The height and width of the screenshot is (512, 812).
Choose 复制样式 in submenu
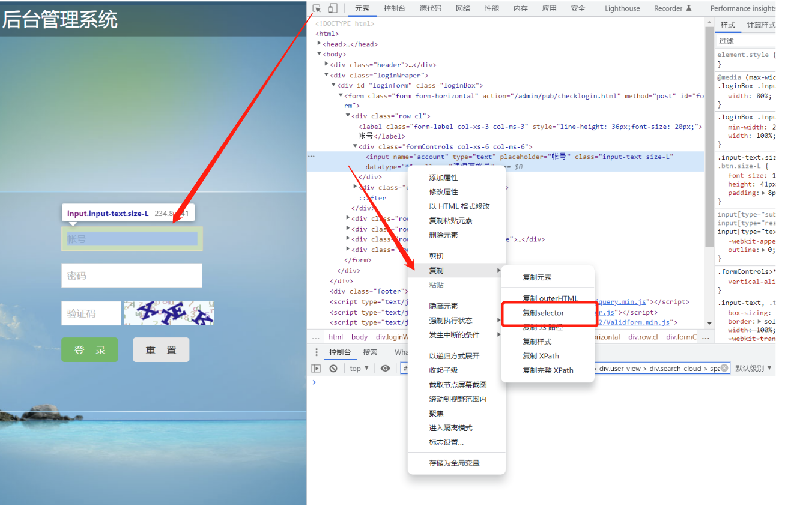548,342
